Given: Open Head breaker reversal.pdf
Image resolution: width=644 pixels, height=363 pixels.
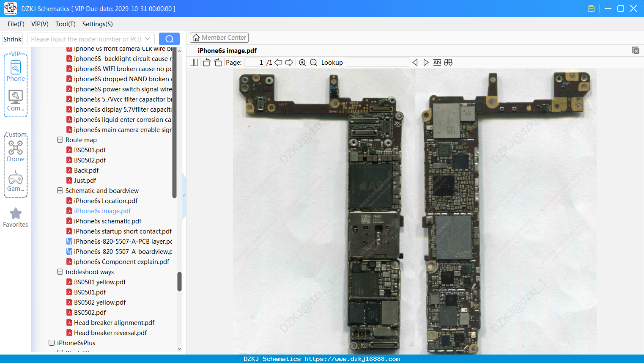Looking at the screenshot, I should point(107,333).
